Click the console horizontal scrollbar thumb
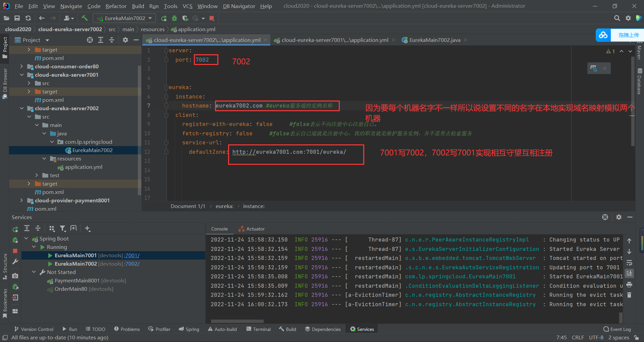The width and height of the screenshot is (644, 342). (x=237, y=321)
